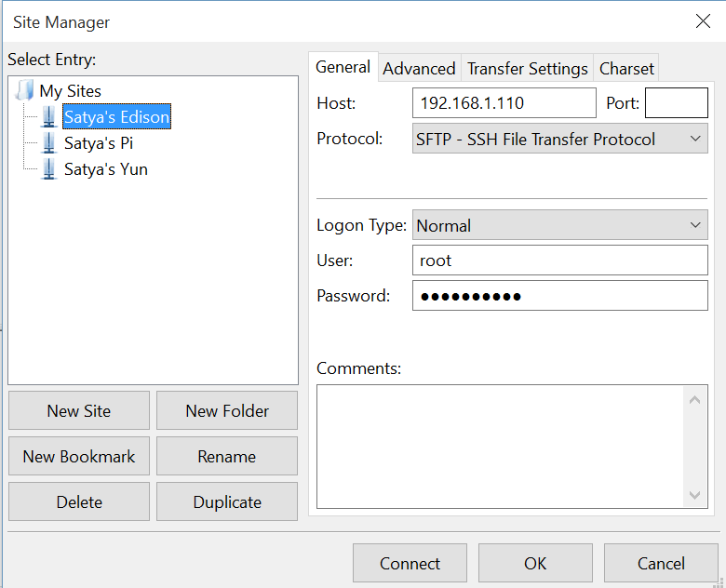Click the Cancel button
726x588 pixels.
pyautogui.click(x=661, y=563)
